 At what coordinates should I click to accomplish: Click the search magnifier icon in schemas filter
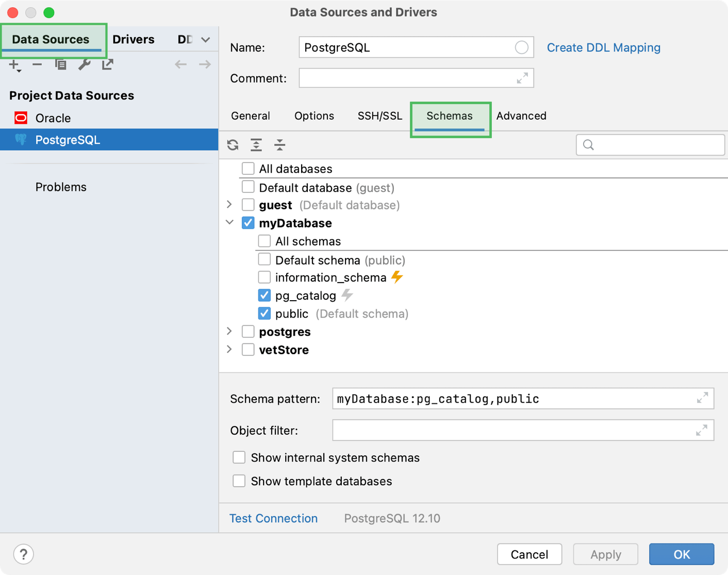[x=588, y=145]
